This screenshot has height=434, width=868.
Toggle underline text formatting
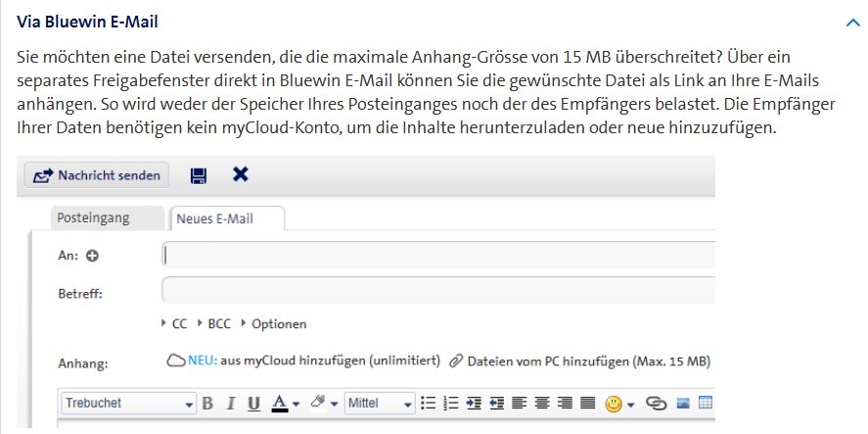253,403
